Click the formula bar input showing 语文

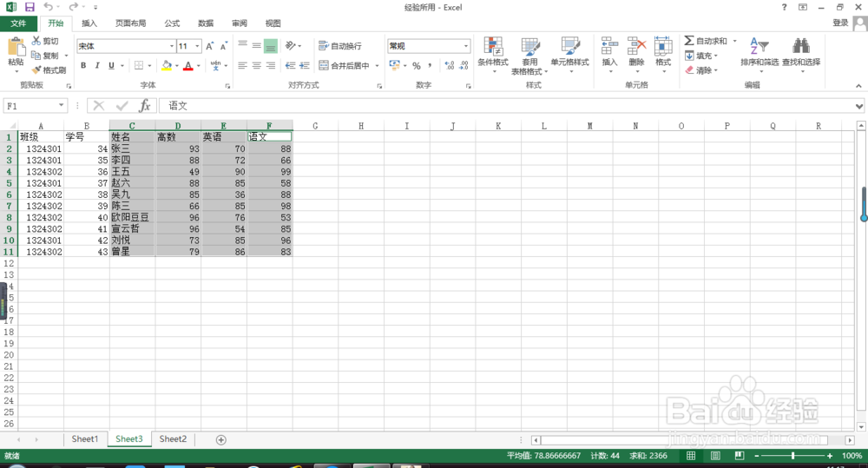pos(506,106)
